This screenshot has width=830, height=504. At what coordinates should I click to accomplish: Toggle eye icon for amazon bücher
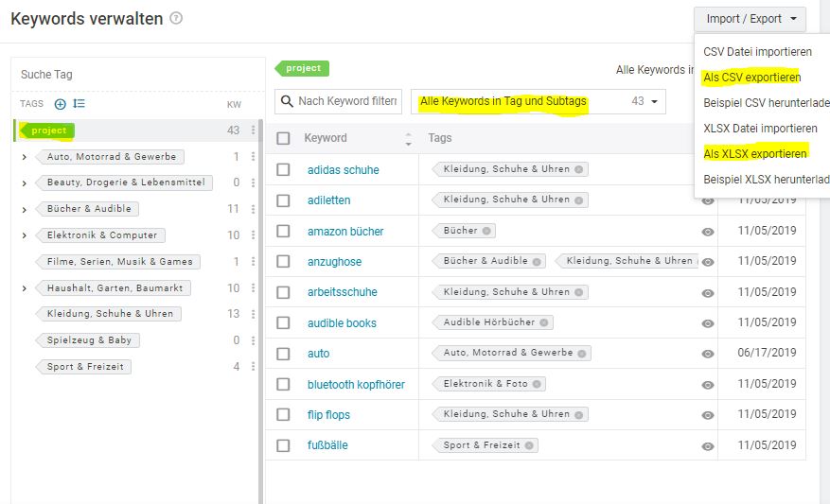point(708,232)
